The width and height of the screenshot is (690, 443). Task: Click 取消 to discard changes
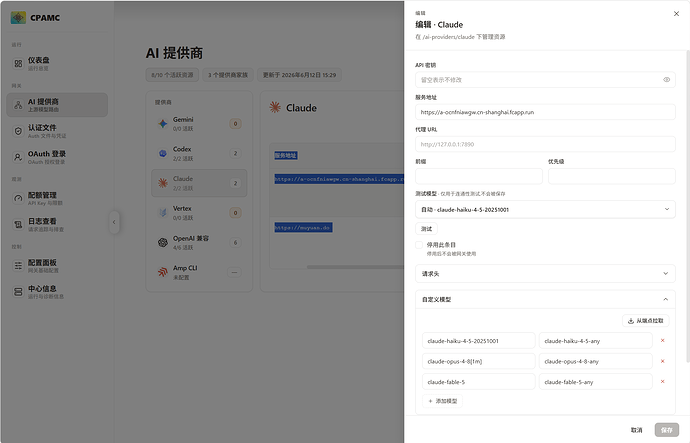(x=636, y=430)
